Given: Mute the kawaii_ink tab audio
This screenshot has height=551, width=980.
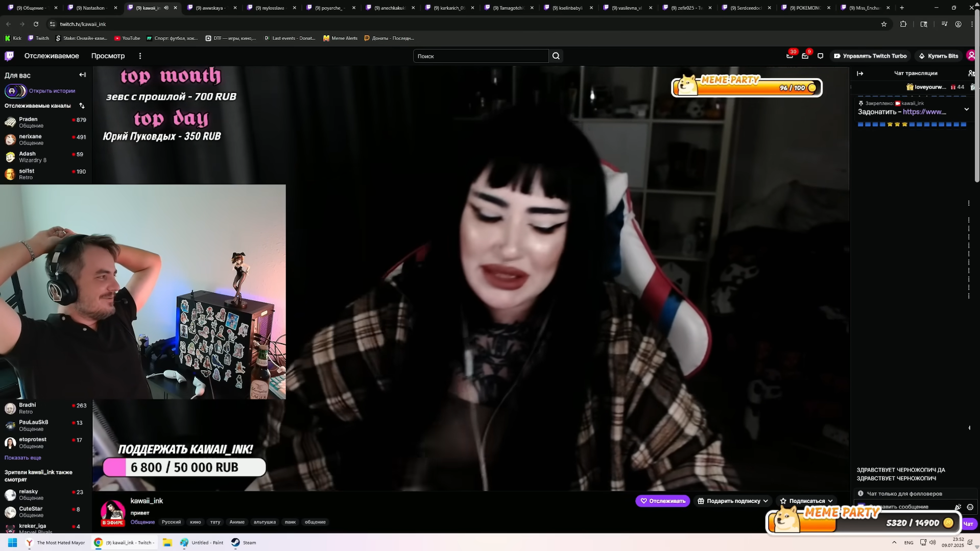Looking at the screenshot, I should [166, 8].
